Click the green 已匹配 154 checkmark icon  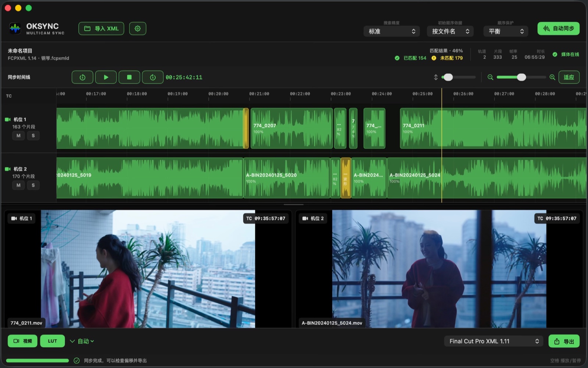397,58
